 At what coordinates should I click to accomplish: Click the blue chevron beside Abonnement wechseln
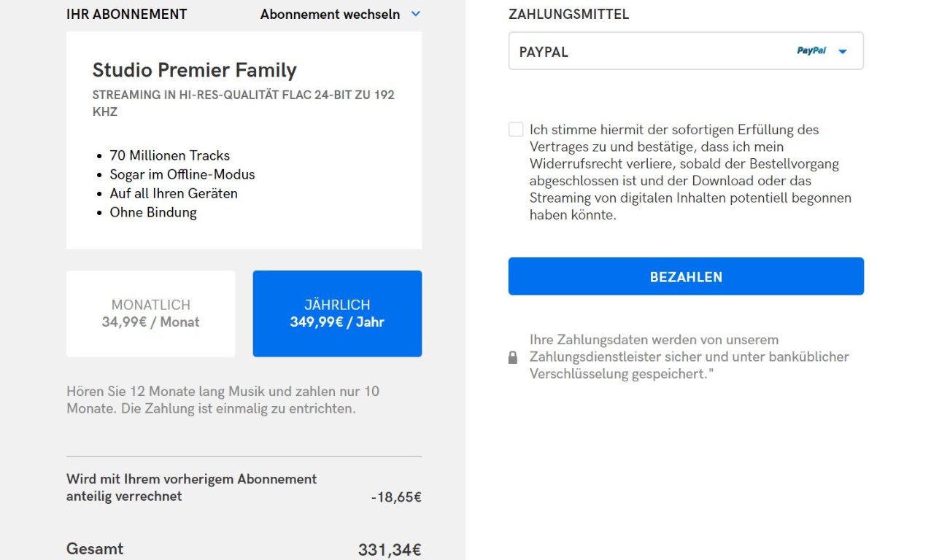pyautogui.click(x=416, y=14)
